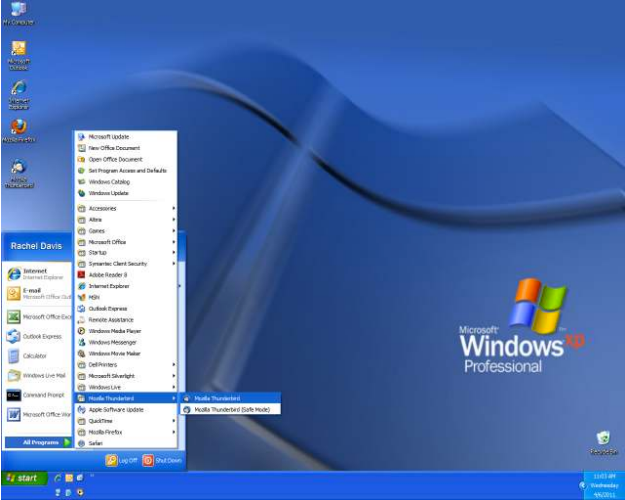
Task: Open Windows Live Mail in Start menu
Action: pos(38,376)
